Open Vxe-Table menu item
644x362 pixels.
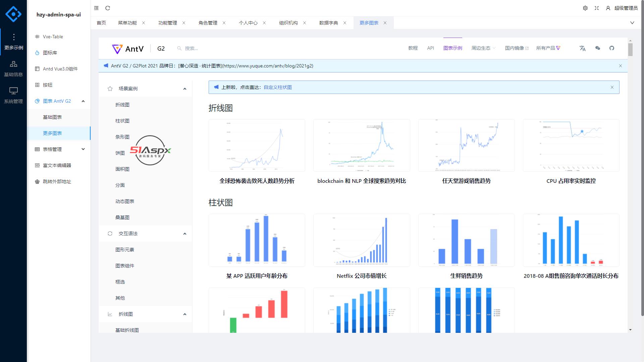pos(59,37)
